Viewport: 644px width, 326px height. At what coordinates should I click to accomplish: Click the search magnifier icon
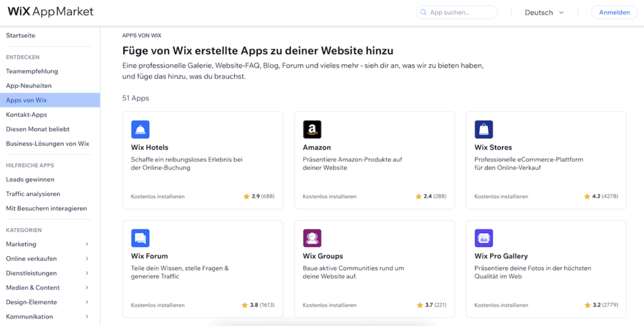(424, 13)
